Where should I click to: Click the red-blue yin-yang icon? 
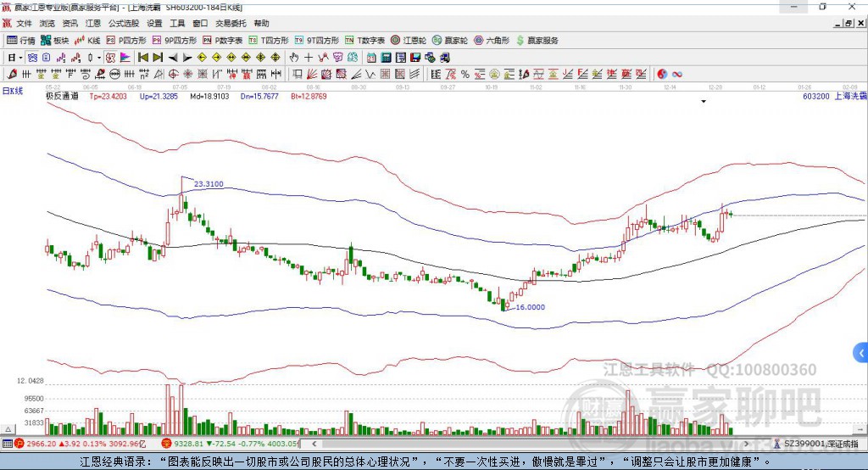pyautogui.click(x=662, y=74)
